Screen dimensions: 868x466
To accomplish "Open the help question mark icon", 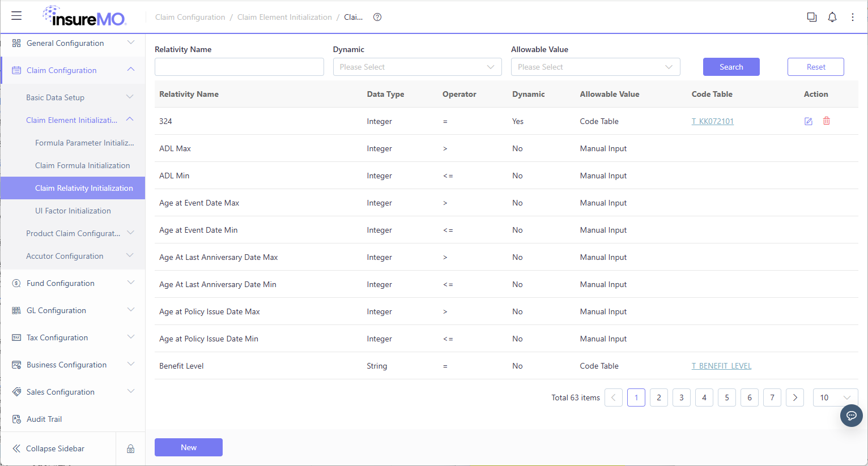I will (377, 17).
